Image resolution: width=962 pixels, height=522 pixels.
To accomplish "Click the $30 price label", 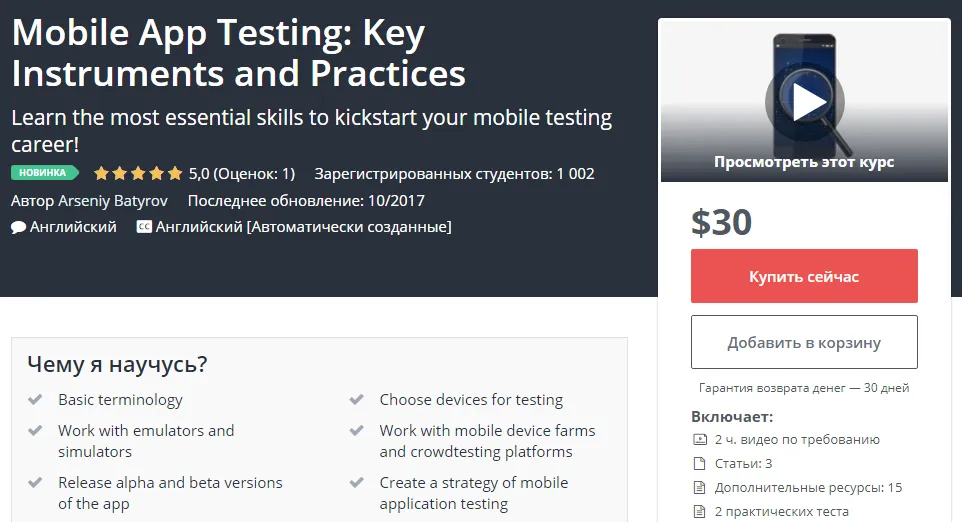I will point(721,221).
